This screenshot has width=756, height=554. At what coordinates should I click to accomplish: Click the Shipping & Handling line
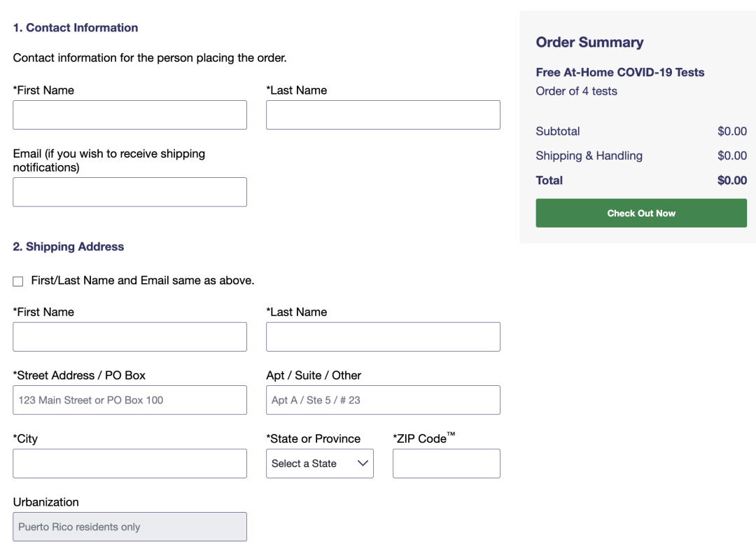click(x=589, y=155)
